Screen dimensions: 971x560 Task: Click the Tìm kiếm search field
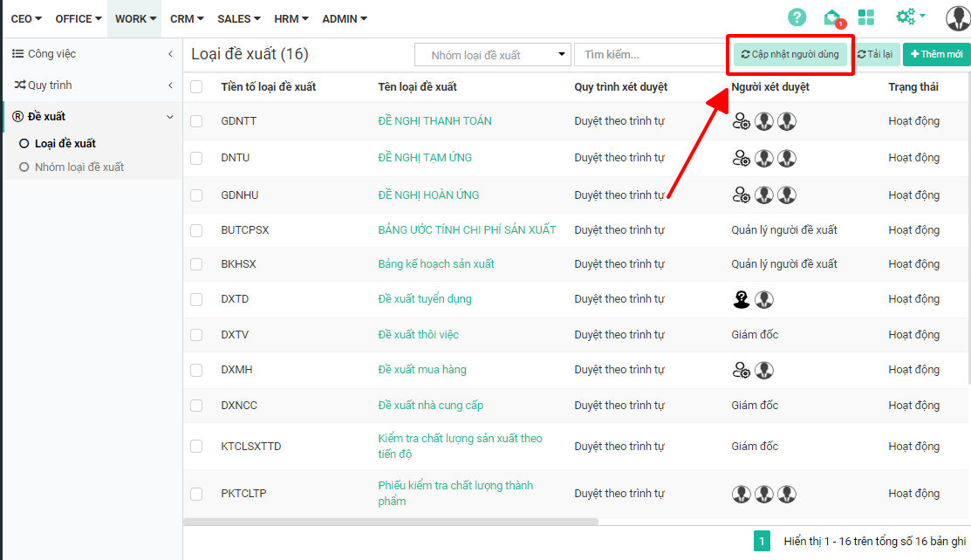point(650,55)
